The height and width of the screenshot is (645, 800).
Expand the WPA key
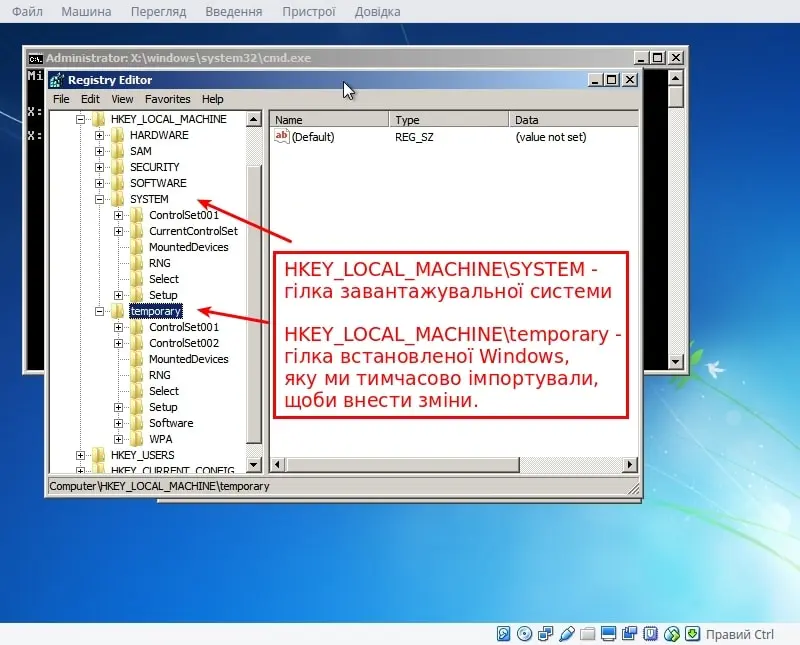pyautogui.click(x=118, y=439)
